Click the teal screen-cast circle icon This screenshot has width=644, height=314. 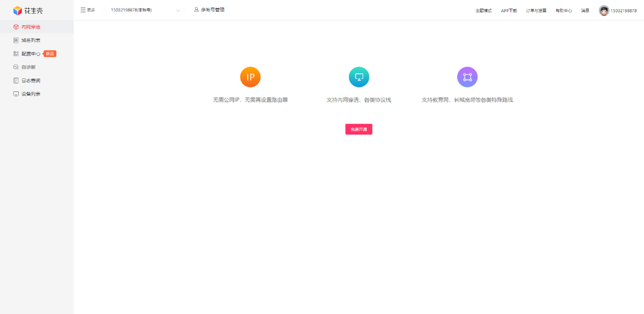[x=359, y=77]
